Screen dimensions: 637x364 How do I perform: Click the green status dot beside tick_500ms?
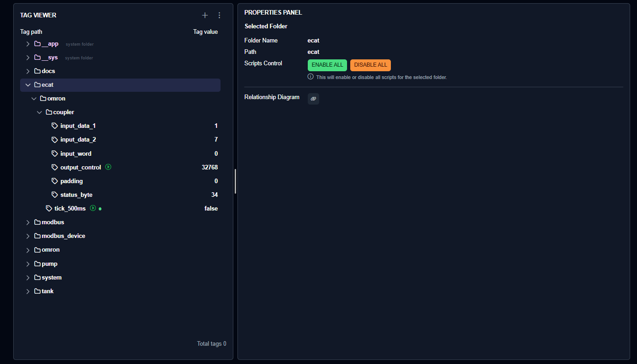100,209
